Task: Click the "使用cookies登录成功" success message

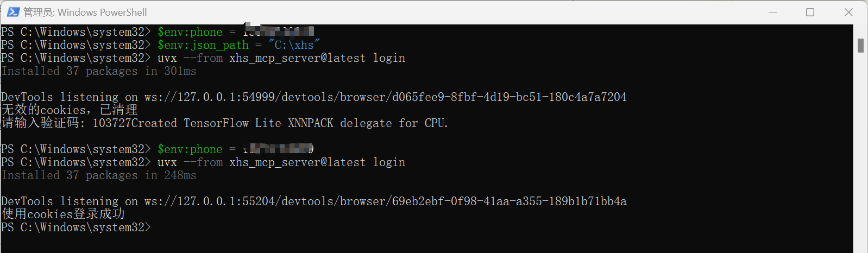Action: [x=63, y=214]
